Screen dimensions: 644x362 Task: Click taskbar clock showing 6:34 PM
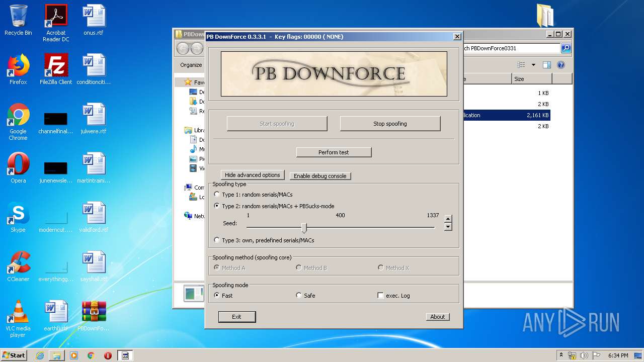(x=618, y=355)
